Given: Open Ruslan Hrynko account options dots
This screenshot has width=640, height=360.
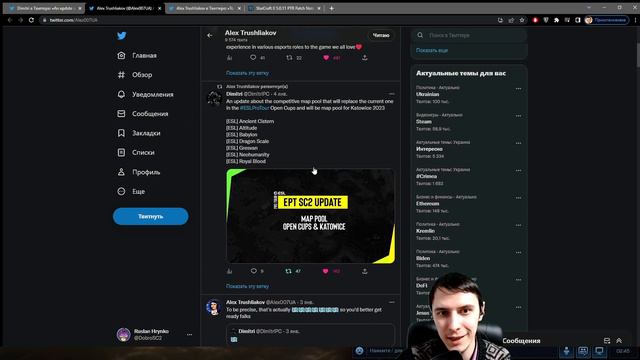Looking at the screenshot, I should click(x=189, y=334).
